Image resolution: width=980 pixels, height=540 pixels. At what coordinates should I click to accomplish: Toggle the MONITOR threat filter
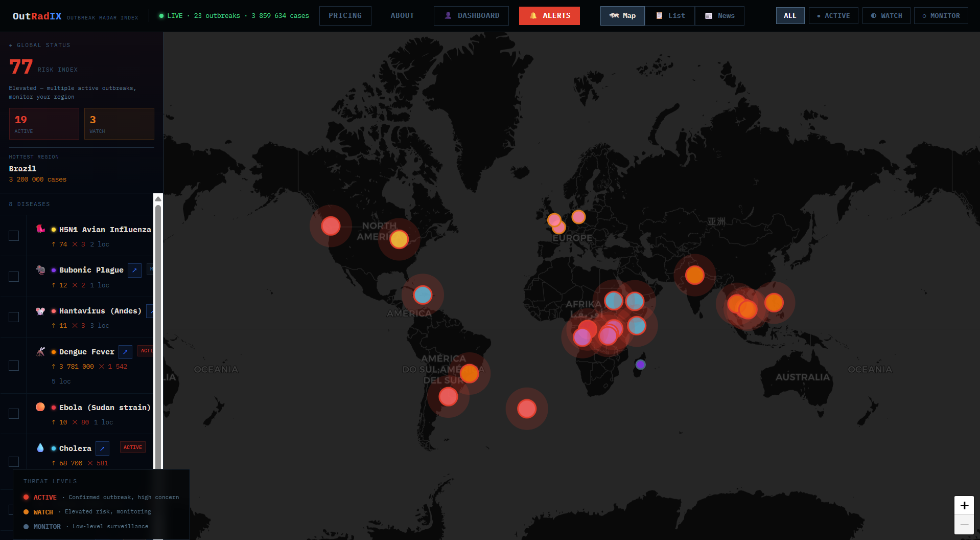tap(941, 16)
